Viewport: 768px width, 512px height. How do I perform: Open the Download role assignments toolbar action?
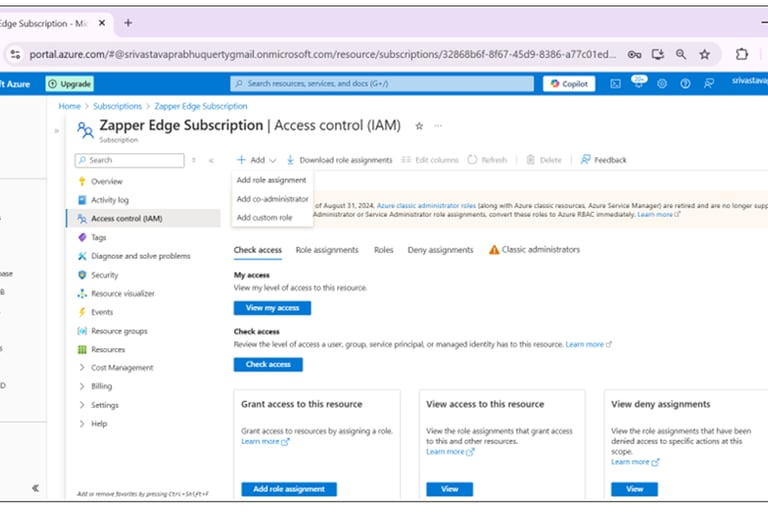pos(339,160)
